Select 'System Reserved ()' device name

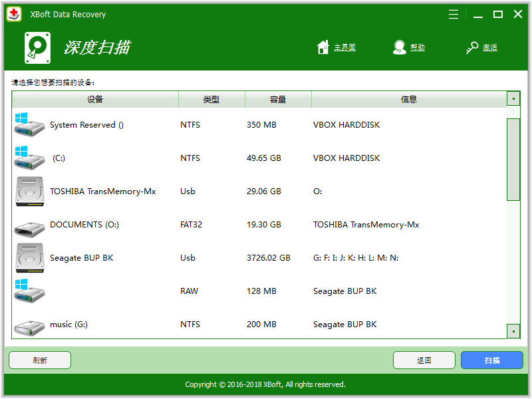point(87,125)
